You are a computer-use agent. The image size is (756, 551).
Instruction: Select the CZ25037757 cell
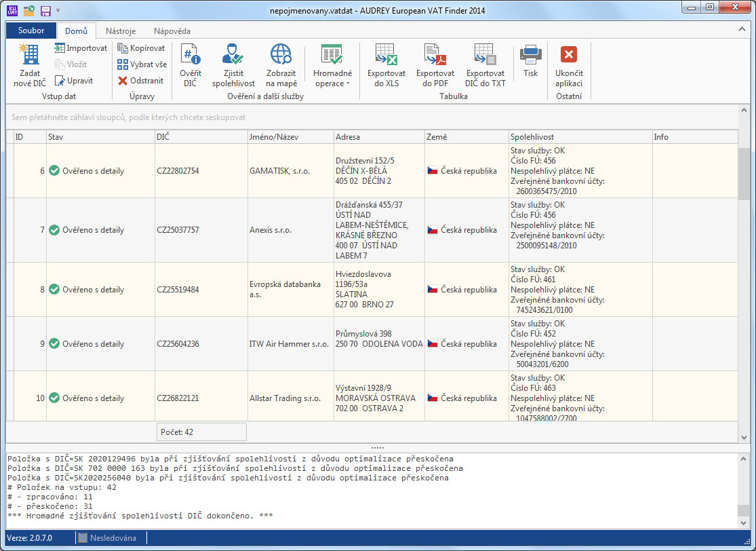201,230
